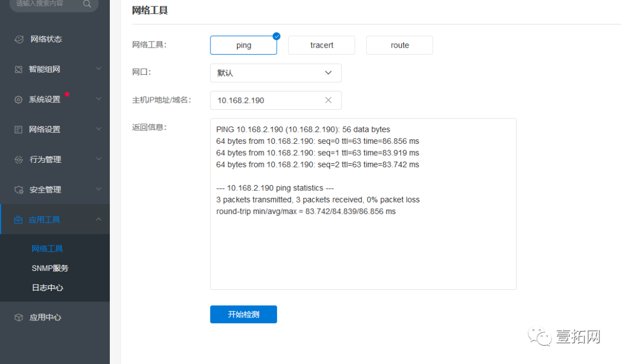Screen dimensions: 621x364
Task: Click the 网络状态 globe icon
Action: (x=19, y=39)
